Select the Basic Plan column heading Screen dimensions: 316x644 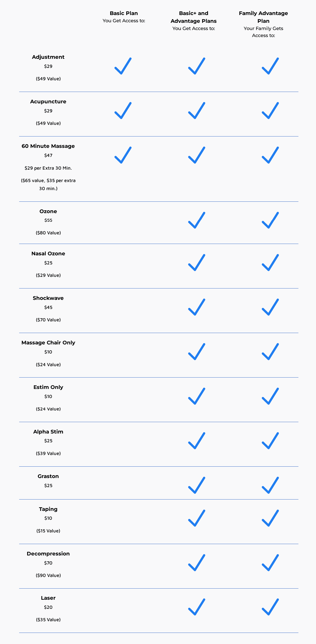point(124,13)
